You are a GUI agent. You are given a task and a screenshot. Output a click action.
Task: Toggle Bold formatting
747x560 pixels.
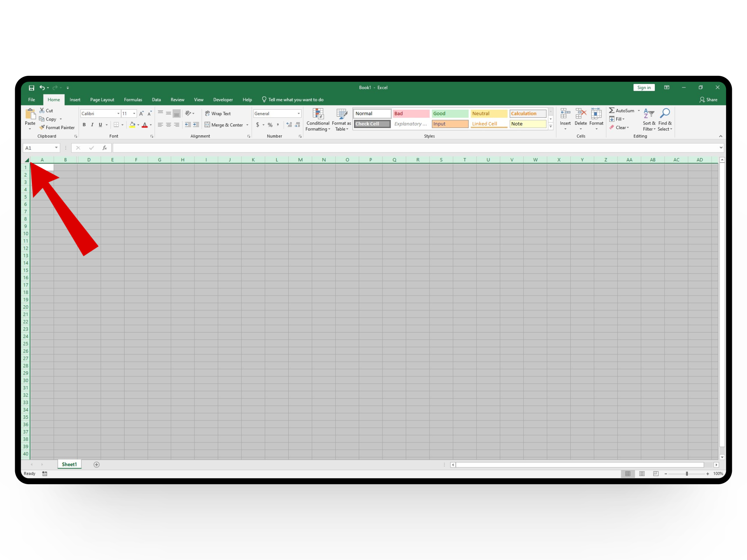click(x=84, y=125)
